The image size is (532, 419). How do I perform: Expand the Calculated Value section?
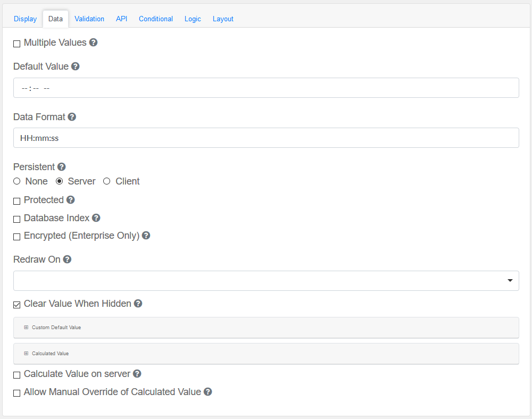click(x=50, y=354)
